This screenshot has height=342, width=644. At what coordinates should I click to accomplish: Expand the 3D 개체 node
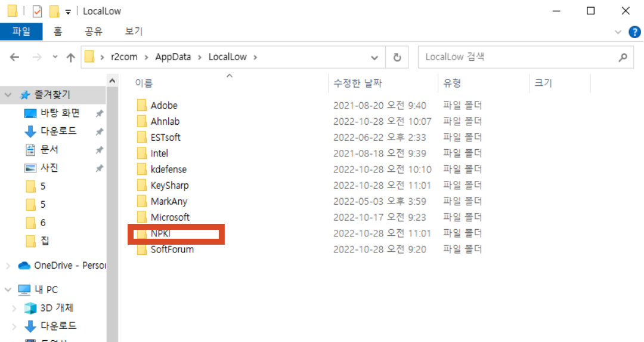14,308
